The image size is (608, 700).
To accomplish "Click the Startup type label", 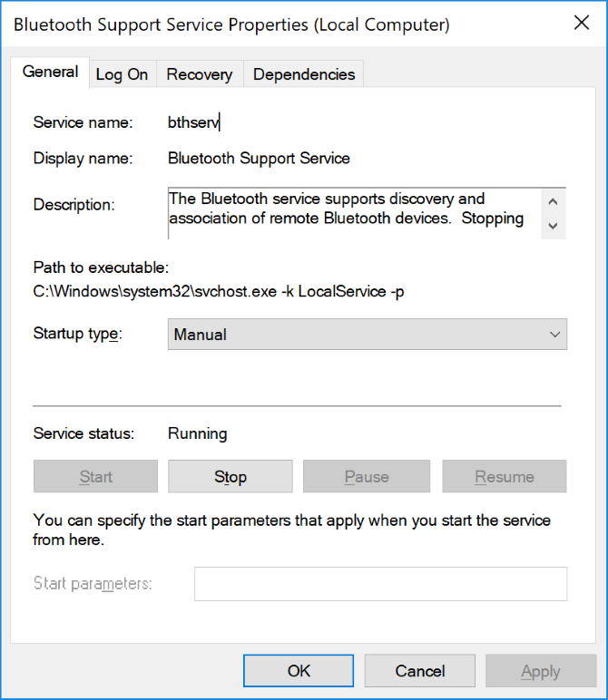I will tap(78, 334).
